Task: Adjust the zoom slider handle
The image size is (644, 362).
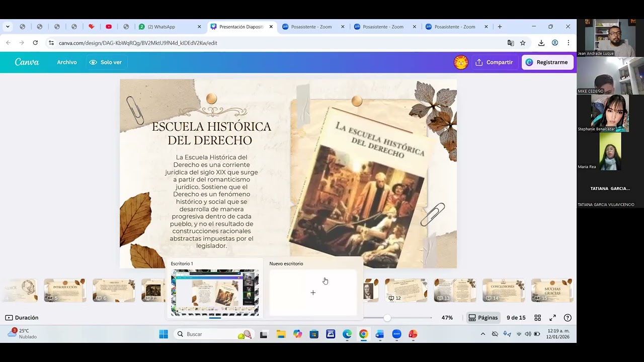Action: (387, 318)
